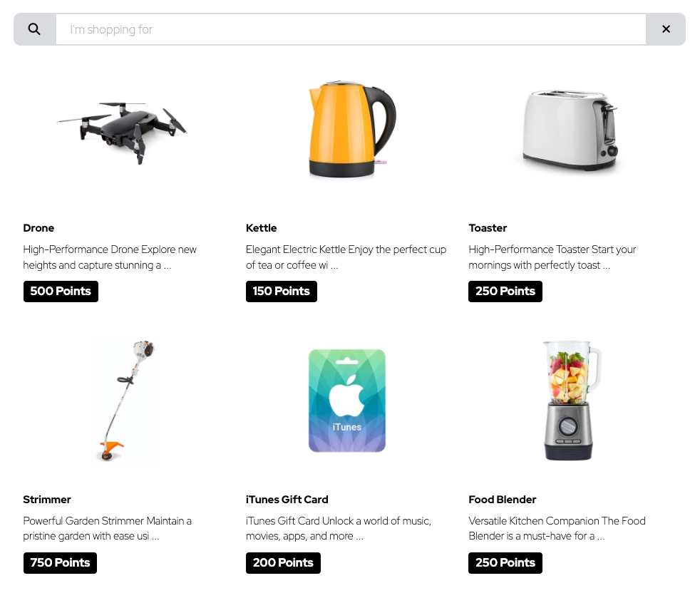Open the orange Kettle product image
700x593 pixels.
[352, 129]
